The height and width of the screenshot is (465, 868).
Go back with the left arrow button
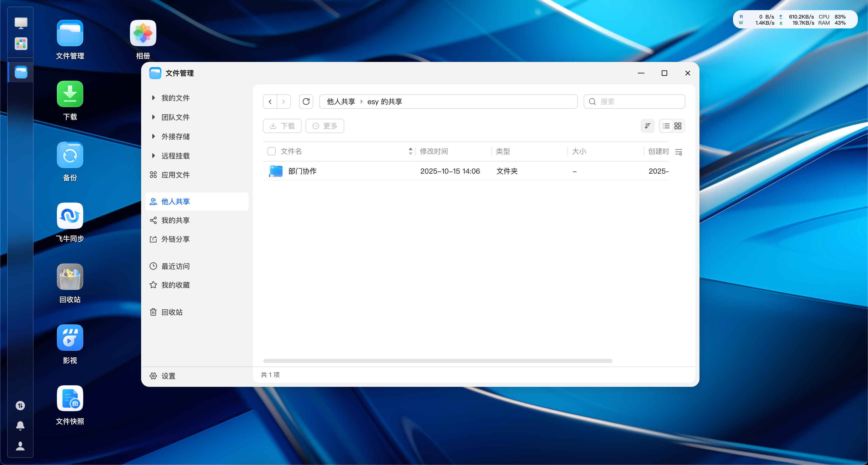[270, 102]
